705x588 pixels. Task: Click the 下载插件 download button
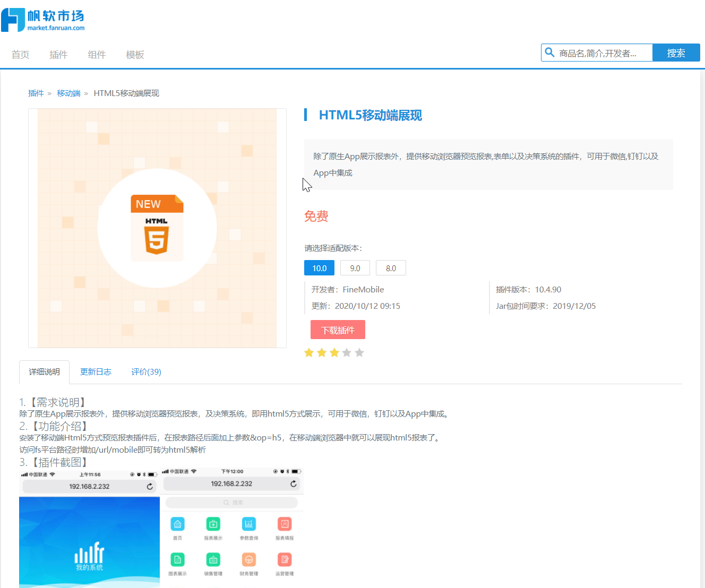[x=338, y=330]
